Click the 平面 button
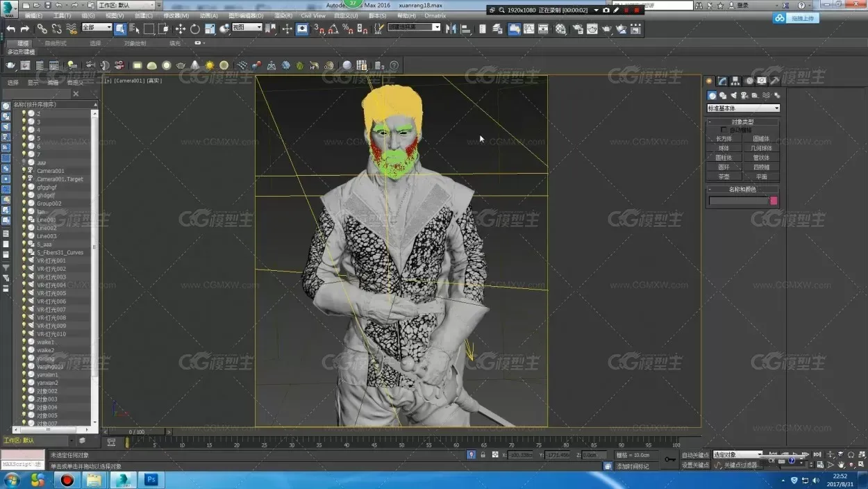868x489 pixels. 761,176
